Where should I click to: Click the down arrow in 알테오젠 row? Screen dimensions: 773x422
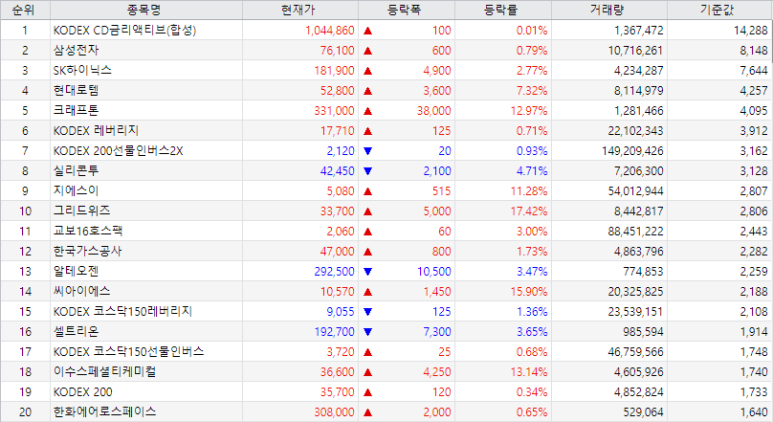pyautogui.click(x=368, y=272)
